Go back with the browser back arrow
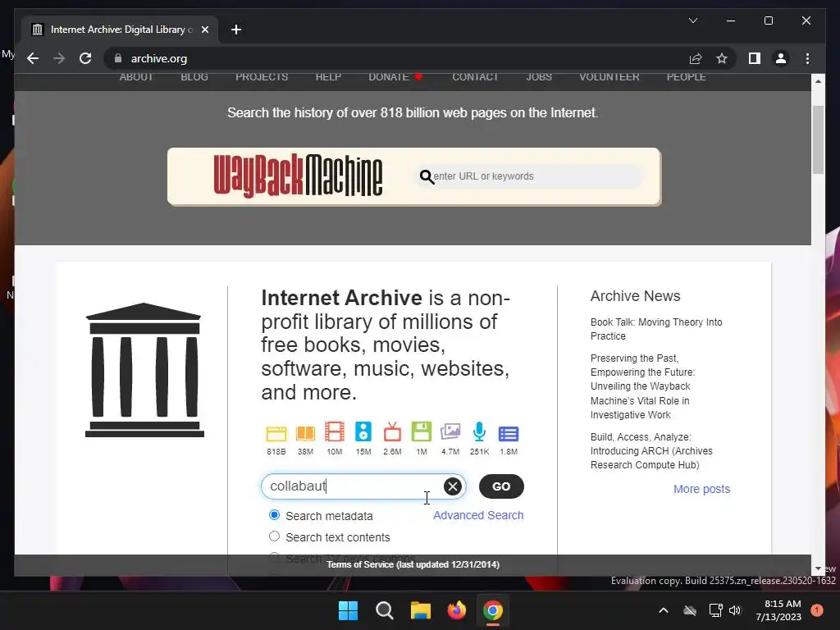840x630 pixels. [x=33, y=58]
